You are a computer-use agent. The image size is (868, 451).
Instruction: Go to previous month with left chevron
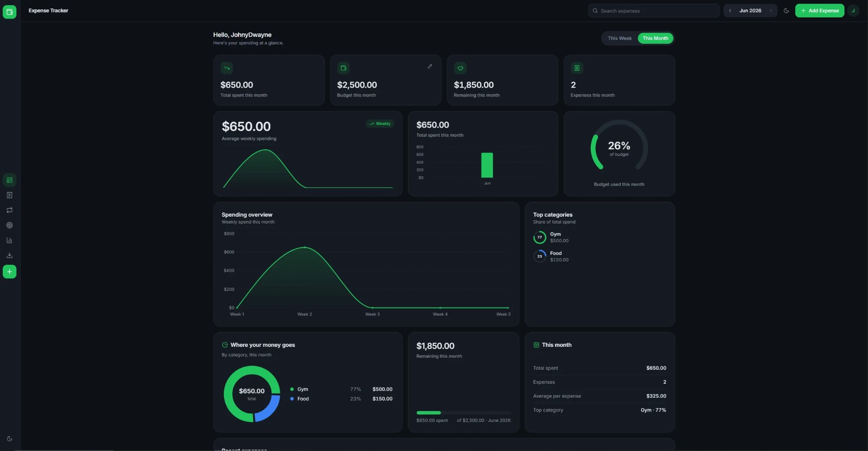[730, 11]
